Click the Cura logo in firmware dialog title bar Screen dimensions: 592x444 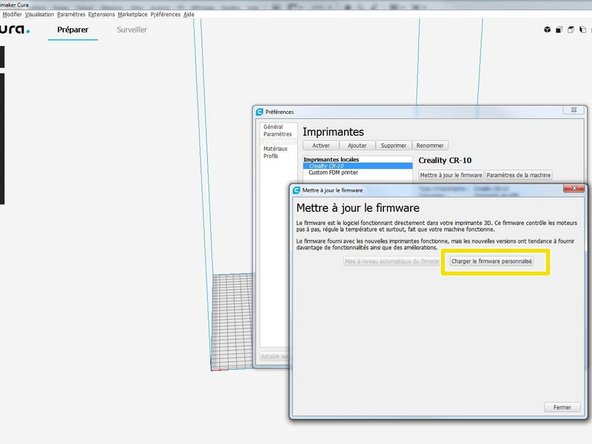296,190
